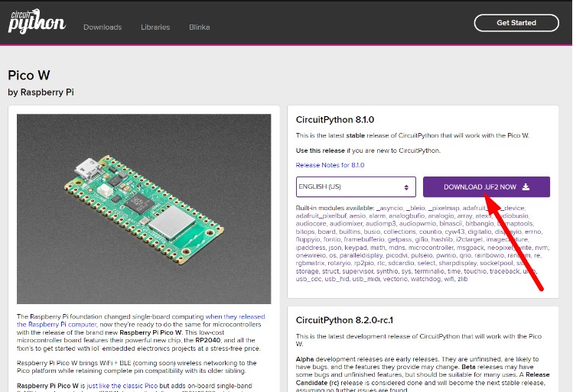
Task: Click the CircuitPython logo
Action: pyautogui.click(x=36, y=21)
